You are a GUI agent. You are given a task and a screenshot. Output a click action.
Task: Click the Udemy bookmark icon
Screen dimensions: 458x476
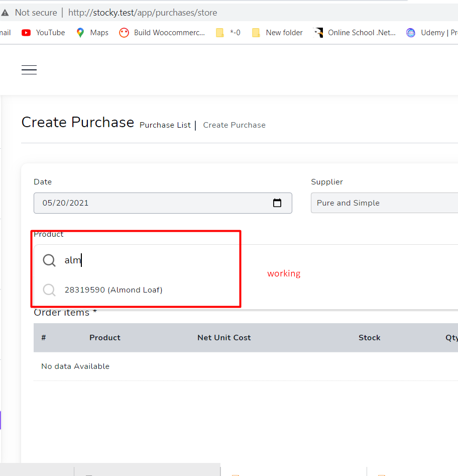click(410, 32)
